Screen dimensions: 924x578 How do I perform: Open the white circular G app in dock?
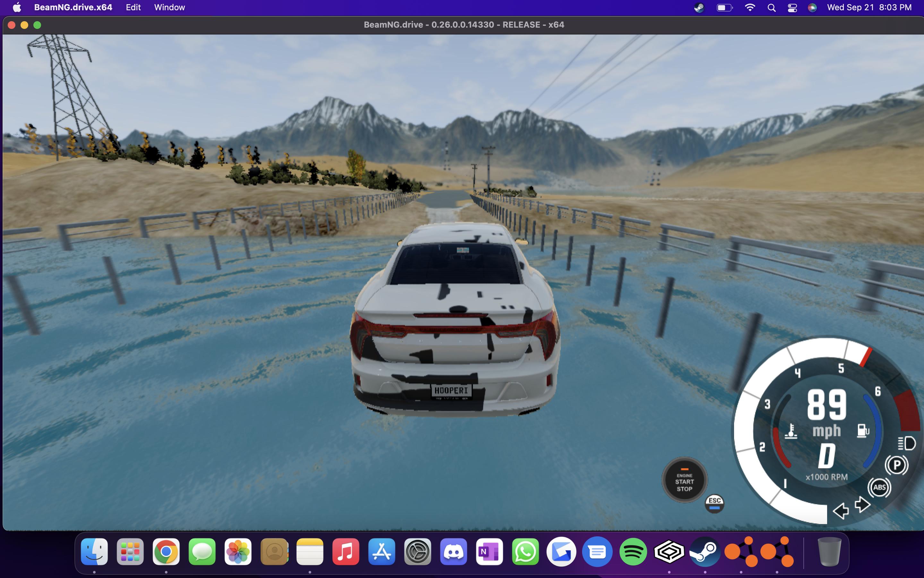tap(561, 552)
